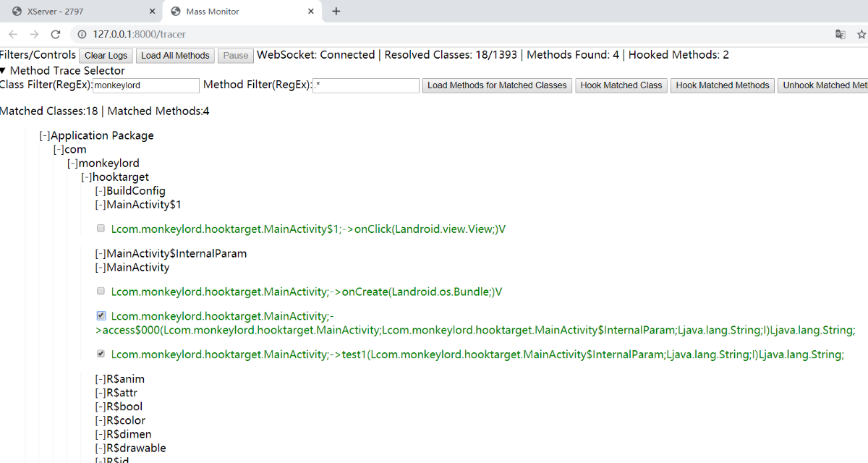Click the browser back arrow
This screenshot has height=463, width=868.
point(13,34)
